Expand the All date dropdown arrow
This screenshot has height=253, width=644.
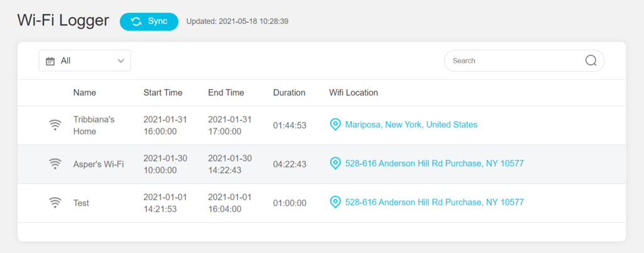(x=121, y=61)
